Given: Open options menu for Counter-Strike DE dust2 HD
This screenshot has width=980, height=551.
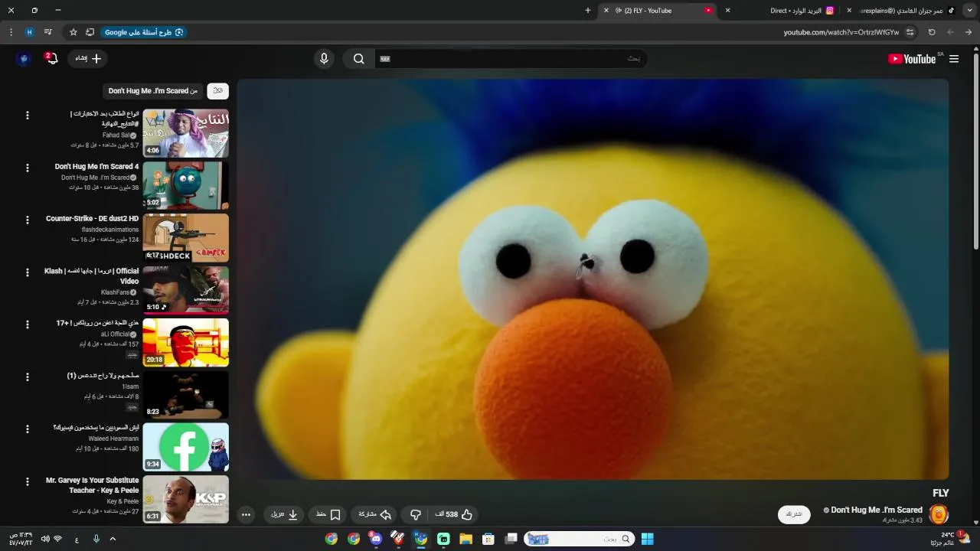Looking at the screenshot, I should (28, 220).
